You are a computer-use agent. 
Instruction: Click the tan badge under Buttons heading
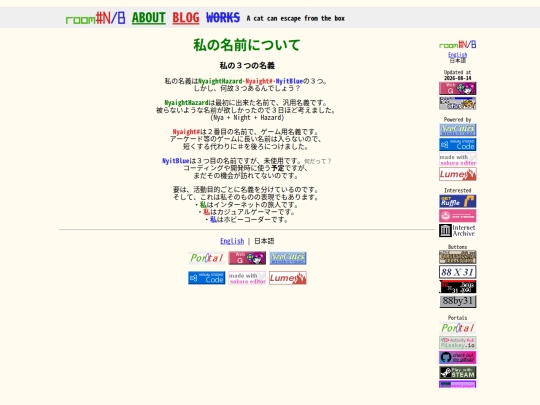pos(457,257)
